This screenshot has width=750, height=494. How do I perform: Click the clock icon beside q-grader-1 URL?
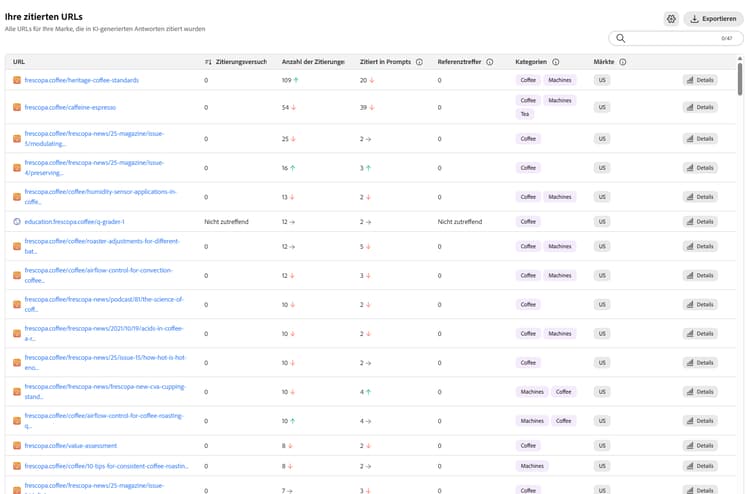tap(17, 221)
